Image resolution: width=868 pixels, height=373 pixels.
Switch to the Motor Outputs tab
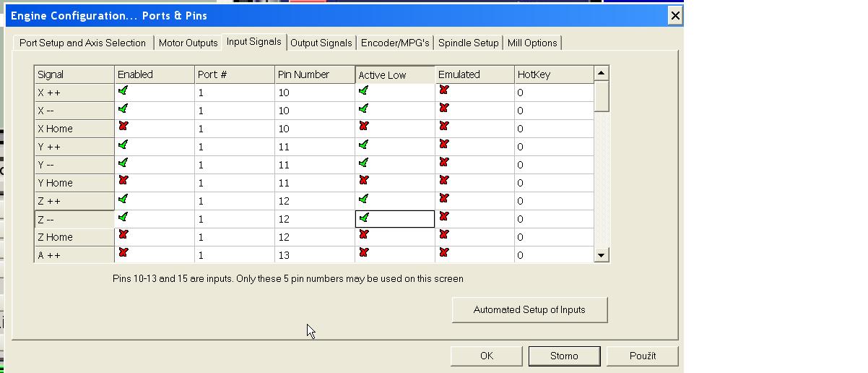click(x=188, y=43)
